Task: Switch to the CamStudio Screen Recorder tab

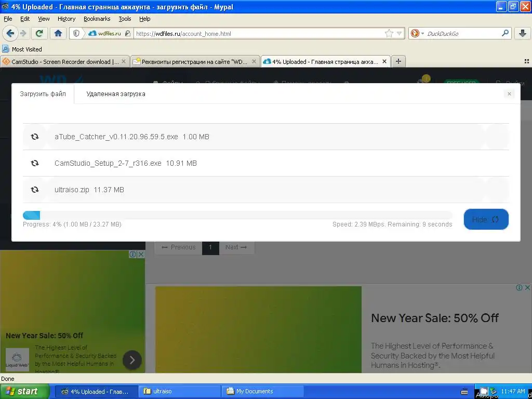Action: click(x=64, y=61)
